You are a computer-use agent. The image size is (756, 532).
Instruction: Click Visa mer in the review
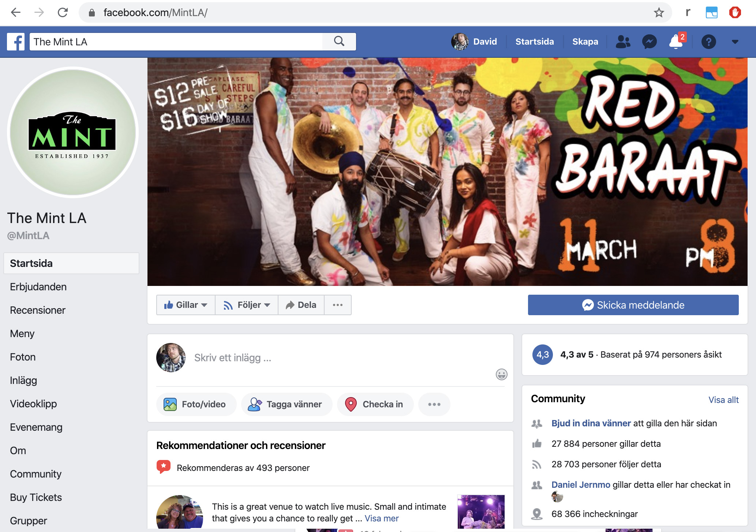(382, 518)
